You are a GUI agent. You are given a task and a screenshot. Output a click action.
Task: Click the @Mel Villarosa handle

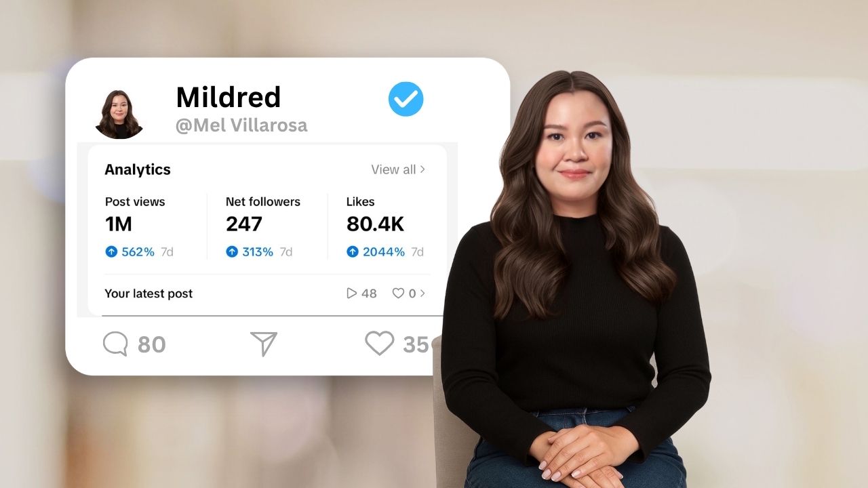[x=241, y=125]
